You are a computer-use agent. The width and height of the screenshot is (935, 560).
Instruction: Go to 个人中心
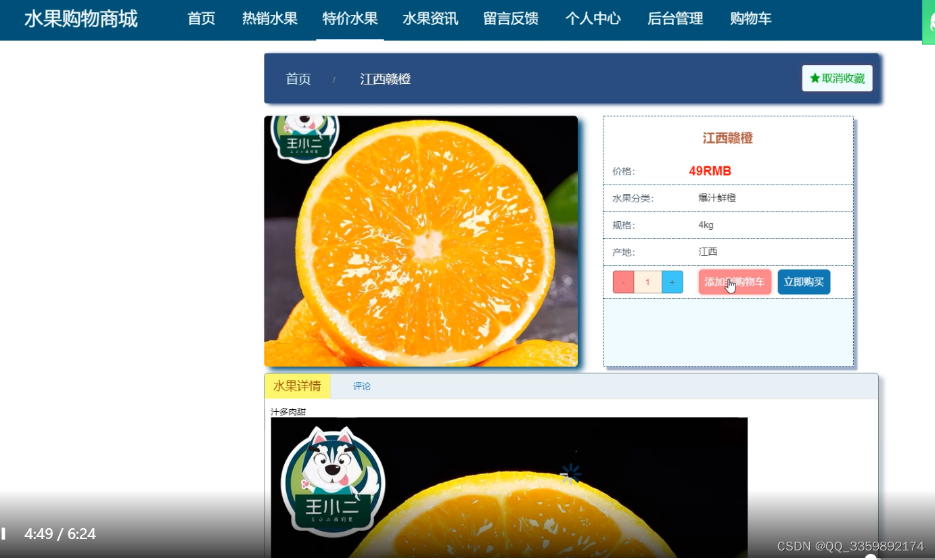pos(593,19)
